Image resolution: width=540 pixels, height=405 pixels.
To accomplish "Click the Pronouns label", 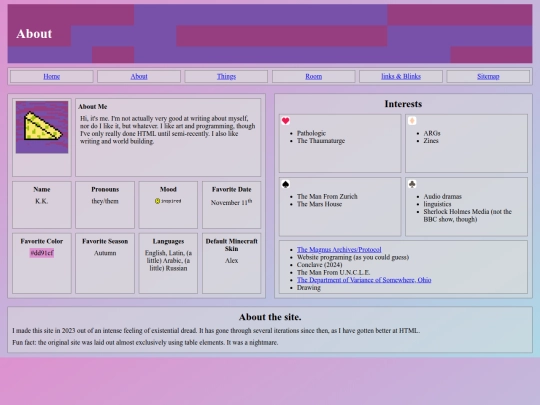I will pyautogui.click(x=105, y=189).
